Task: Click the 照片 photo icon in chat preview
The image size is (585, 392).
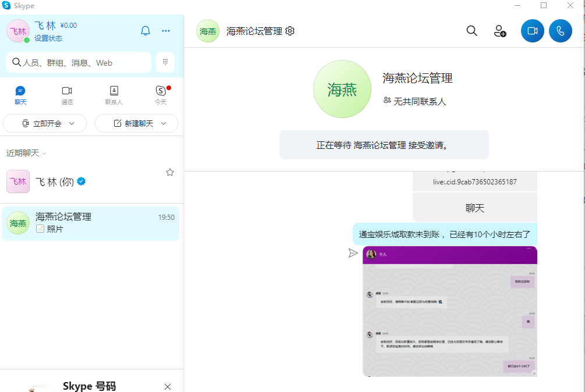Action: (40, 229)
